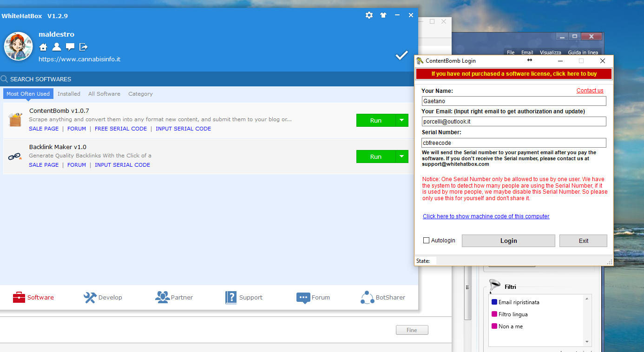
Task: Switch to the Installed tab
Action: pyautogui.click(x=69, y=94)
